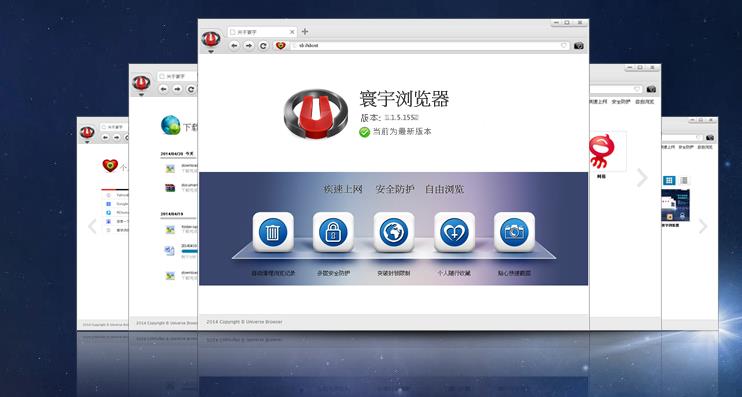Screen dimensions: 742x397
Task: Click the red heart favorites icon in leftmost window
Action: (110, 166)
